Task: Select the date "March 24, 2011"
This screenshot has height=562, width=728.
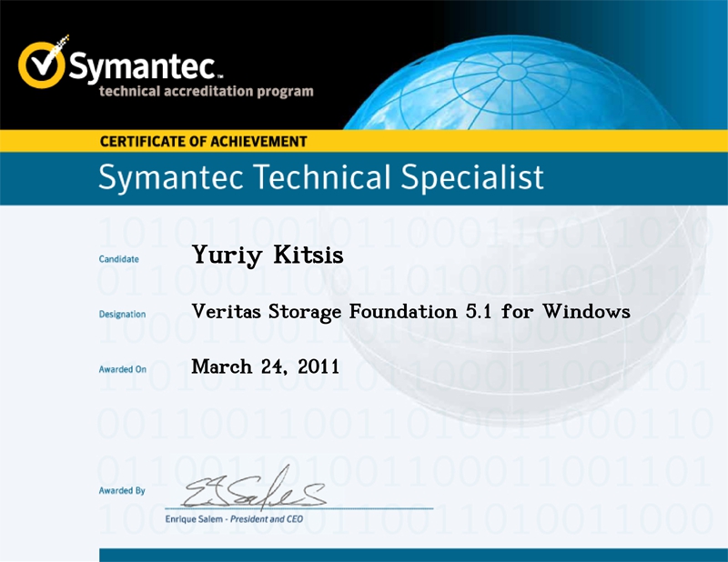Action: tap(265, 366)
